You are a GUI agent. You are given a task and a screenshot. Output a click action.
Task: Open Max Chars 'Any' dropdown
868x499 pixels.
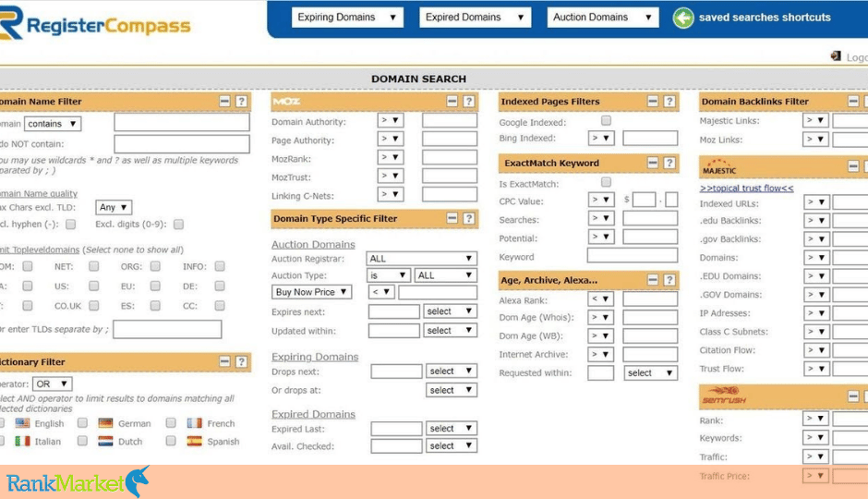[114, 207]
